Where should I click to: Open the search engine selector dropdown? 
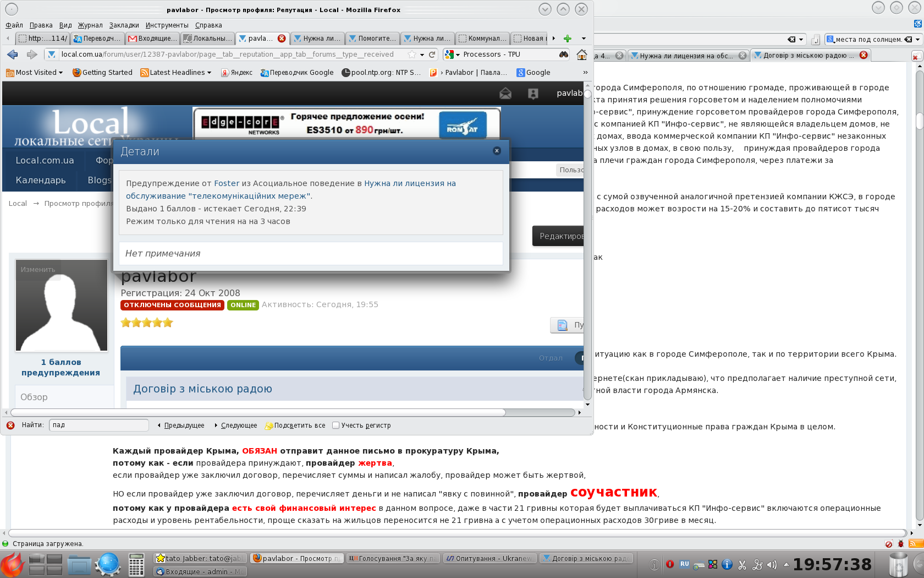coord(452,54)
